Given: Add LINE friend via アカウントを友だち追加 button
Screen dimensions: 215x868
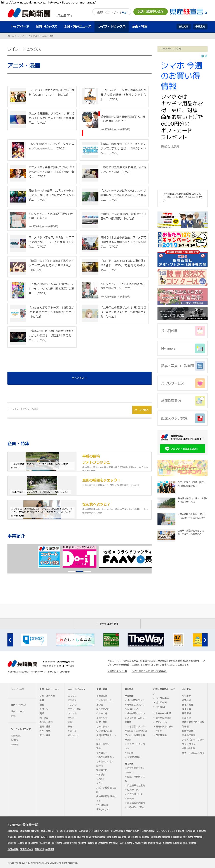Looking at the screenshot, I should [x=182, y=449].
